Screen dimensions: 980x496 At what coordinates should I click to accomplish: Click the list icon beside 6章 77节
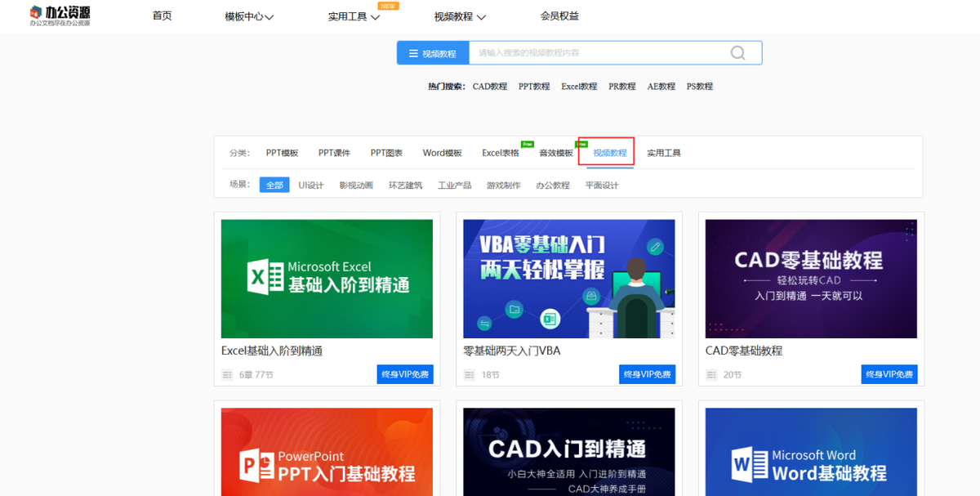coord(228,375)
